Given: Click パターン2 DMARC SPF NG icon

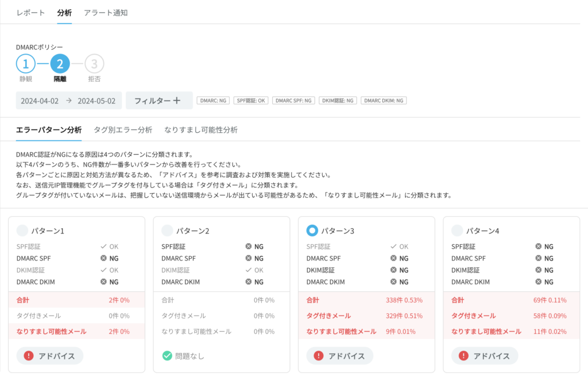Looking at the screenshot, I should pos(249,258).
